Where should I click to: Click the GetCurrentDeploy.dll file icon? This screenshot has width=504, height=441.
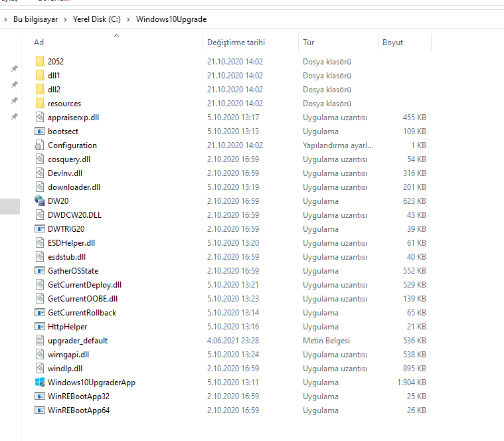coord(40,284)
